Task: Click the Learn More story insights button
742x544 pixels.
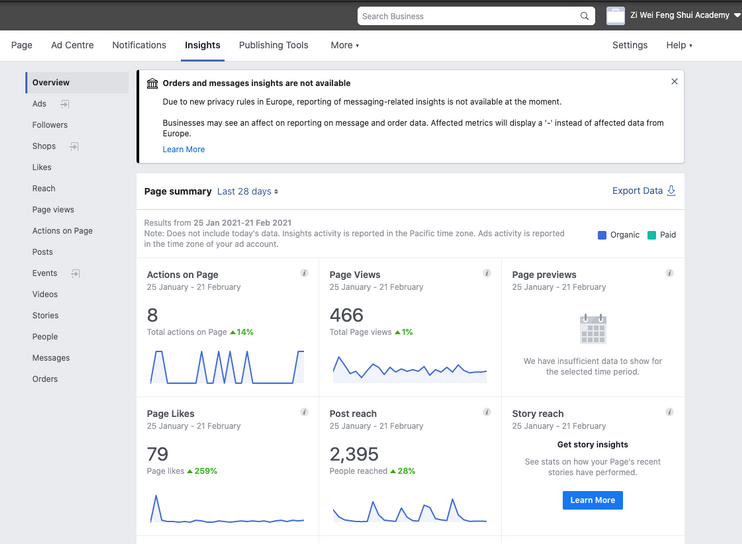Action: pos(592,500)
